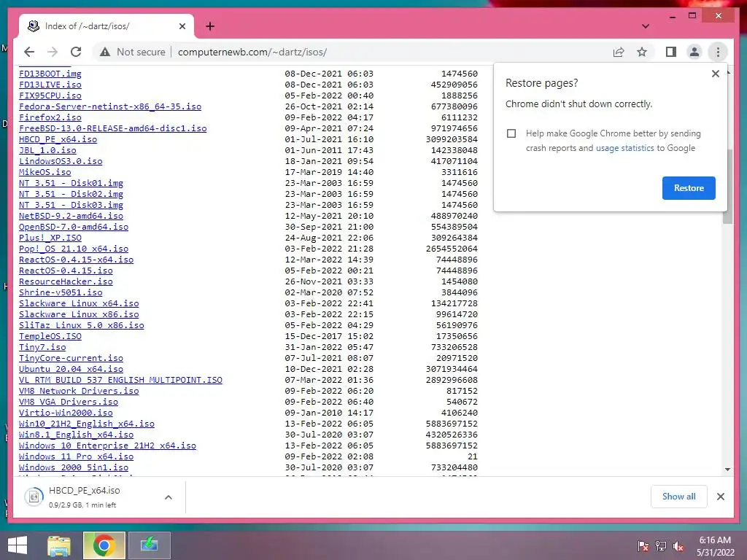Go back to the previous page
This screenshot has height=560, width=747.
[29, 52]
